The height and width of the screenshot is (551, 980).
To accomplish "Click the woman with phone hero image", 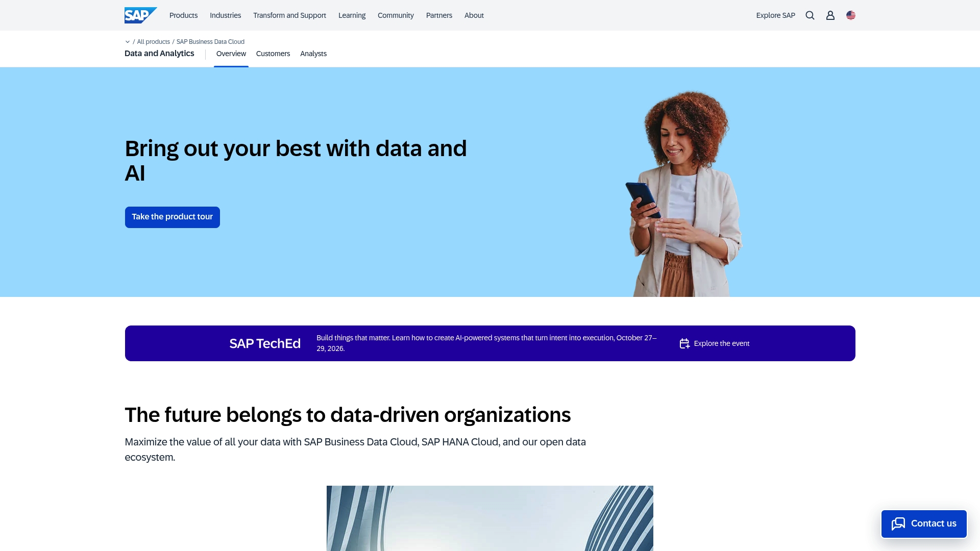I will point(684,194).
